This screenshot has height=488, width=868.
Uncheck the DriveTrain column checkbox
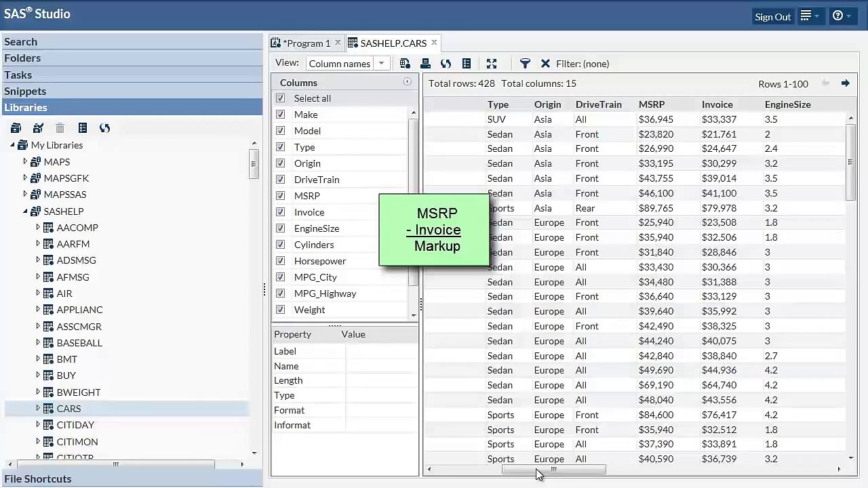pos(280,180)
